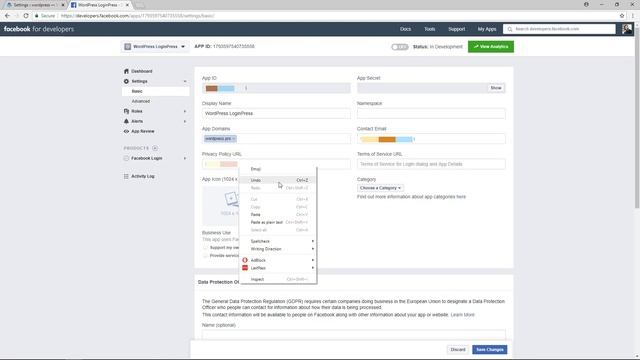
Task: Click the facebook for developers logo
Action: coord(39,29)
